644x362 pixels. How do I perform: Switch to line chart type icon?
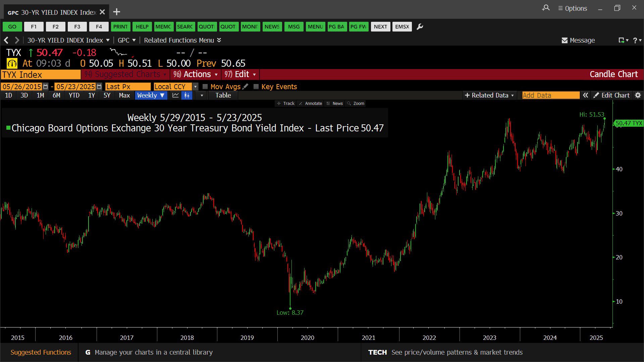175,95
